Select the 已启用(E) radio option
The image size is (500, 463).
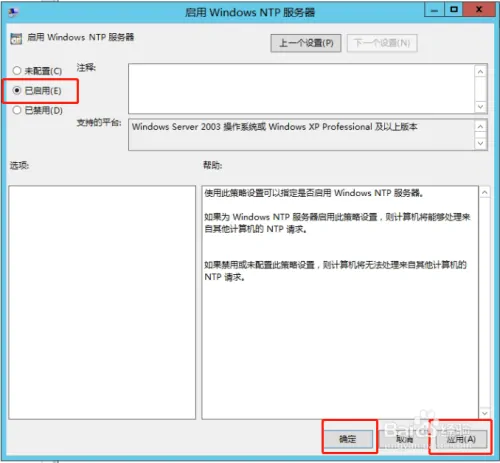click(37, 90)
